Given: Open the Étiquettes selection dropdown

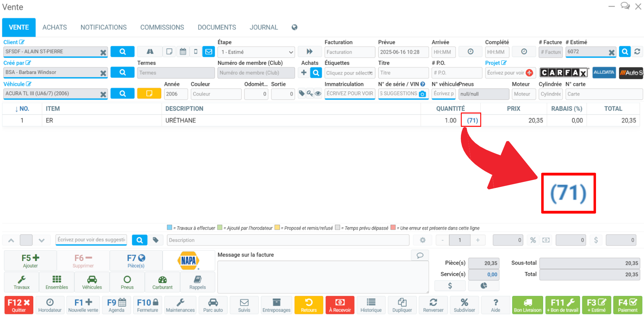Looking at the screenshot, I should click(349, 73).
